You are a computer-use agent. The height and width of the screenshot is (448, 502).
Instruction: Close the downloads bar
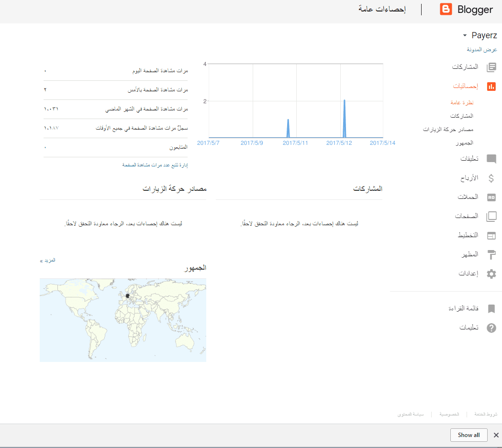[x=496, y=435]
